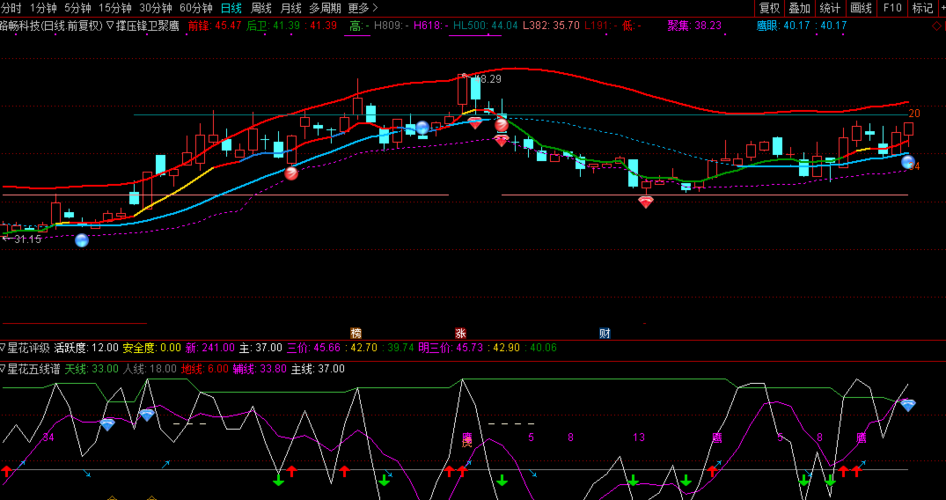Click the 复权 button
This screenshot has width=946, height=500.
[769, 8]
